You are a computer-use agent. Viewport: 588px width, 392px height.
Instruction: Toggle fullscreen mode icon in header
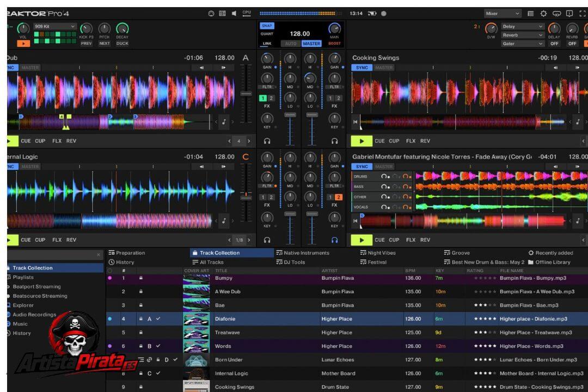point(583,14)
